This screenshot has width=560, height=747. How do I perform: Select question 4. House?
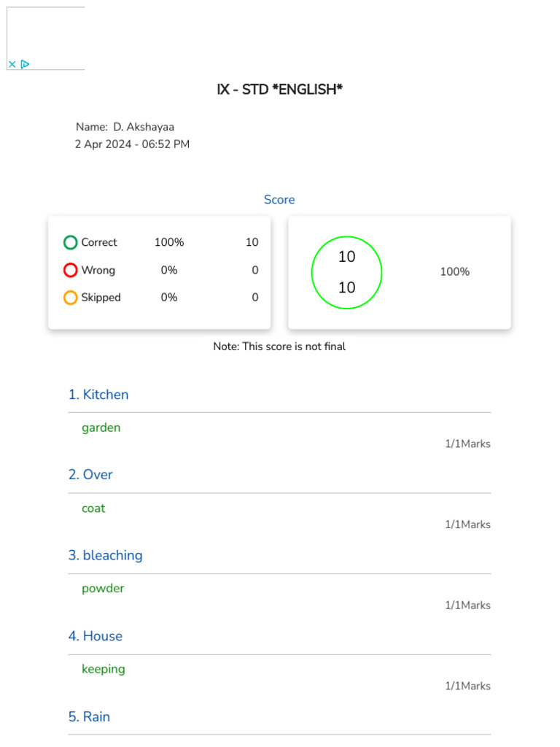(x=96, y=636)
